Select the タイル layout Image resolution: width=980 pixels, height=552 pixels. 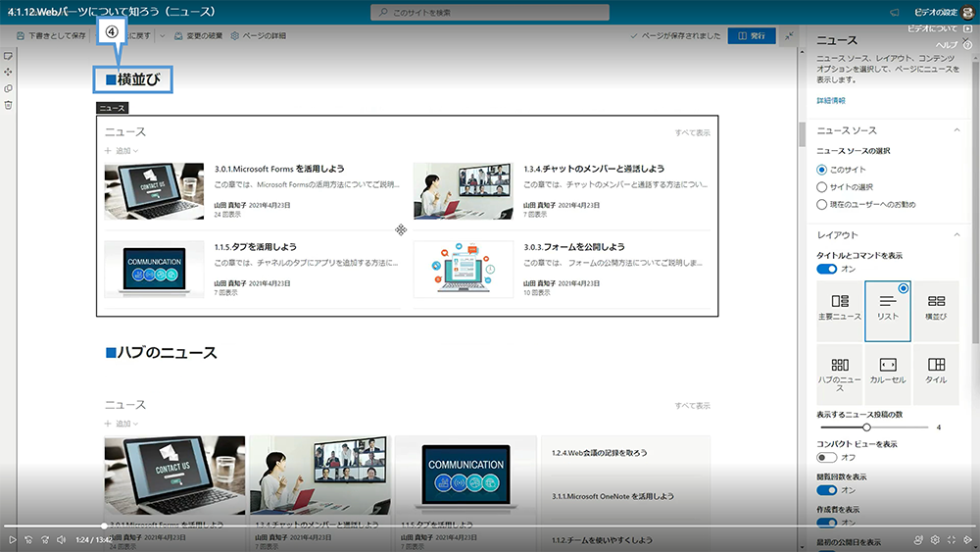936,374
